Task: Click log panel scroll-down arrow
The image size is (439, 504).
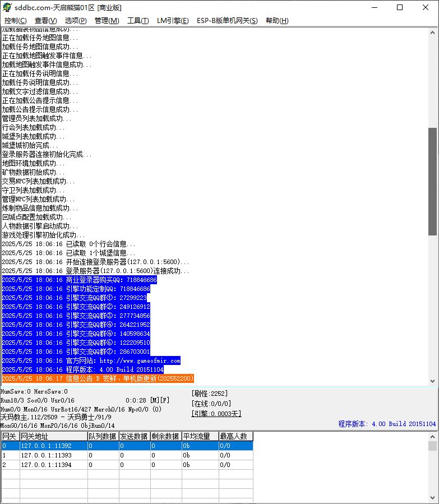Action: (432, 381)
